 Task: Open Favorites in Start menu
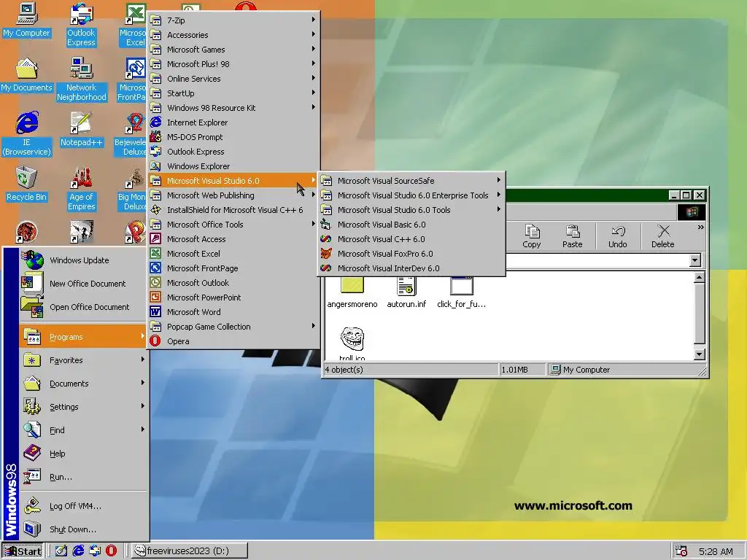tap(82, 360)
